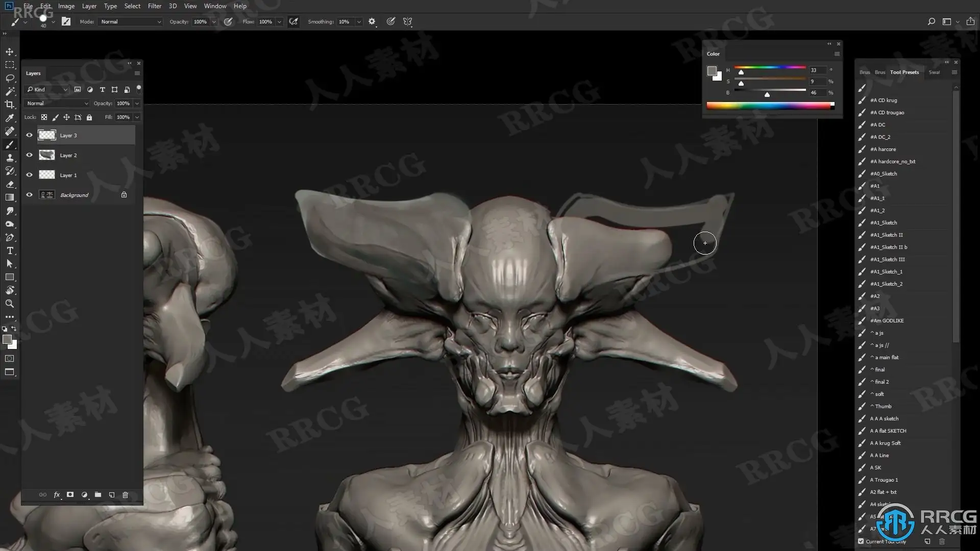
Task: Select the A A flat SKETCH preset
Action: point(888,431)
